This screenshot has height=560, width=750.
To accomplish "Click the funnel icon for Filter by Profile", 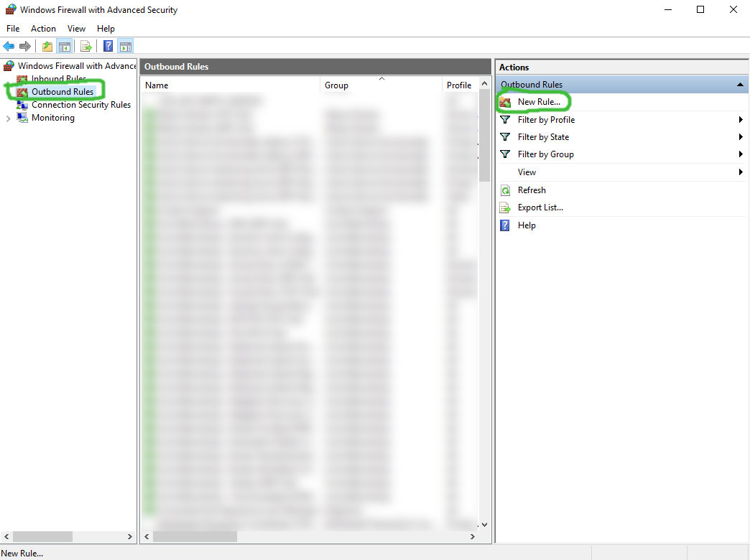I will pos(505,120).
